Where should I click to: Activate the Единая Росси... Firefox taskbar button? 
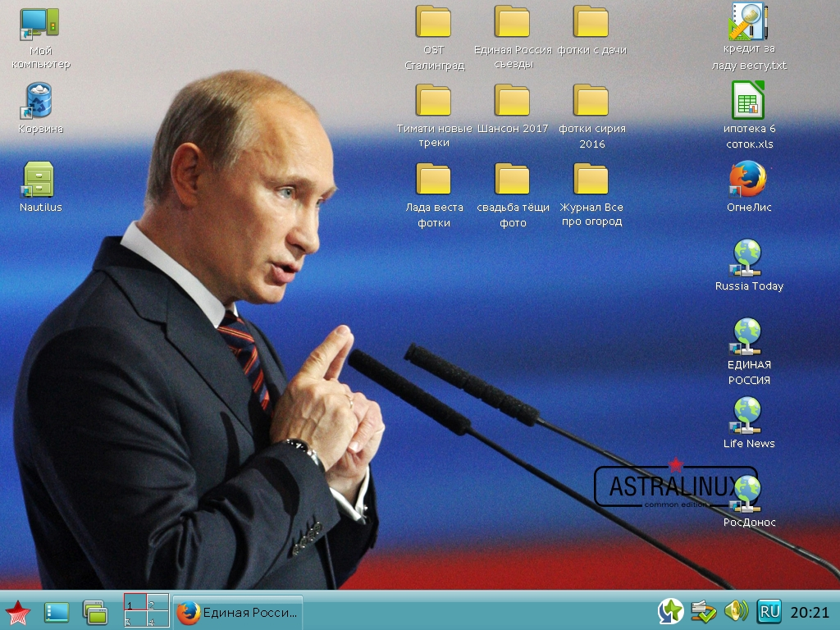[239, 612]
